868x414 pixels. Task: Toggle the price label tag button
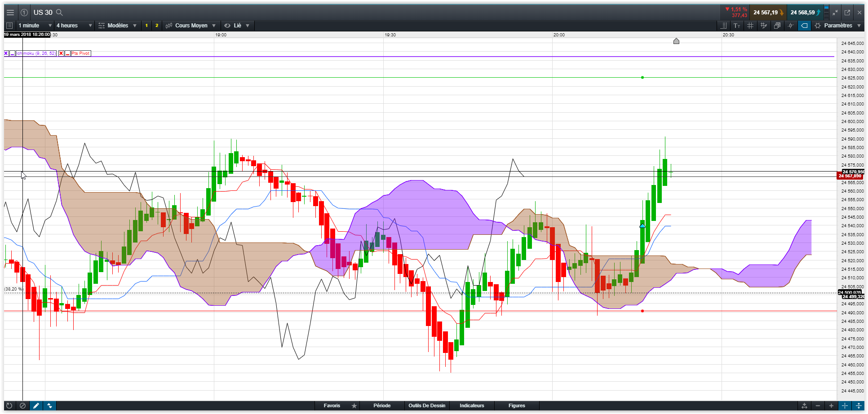click(x=804, y=26)
